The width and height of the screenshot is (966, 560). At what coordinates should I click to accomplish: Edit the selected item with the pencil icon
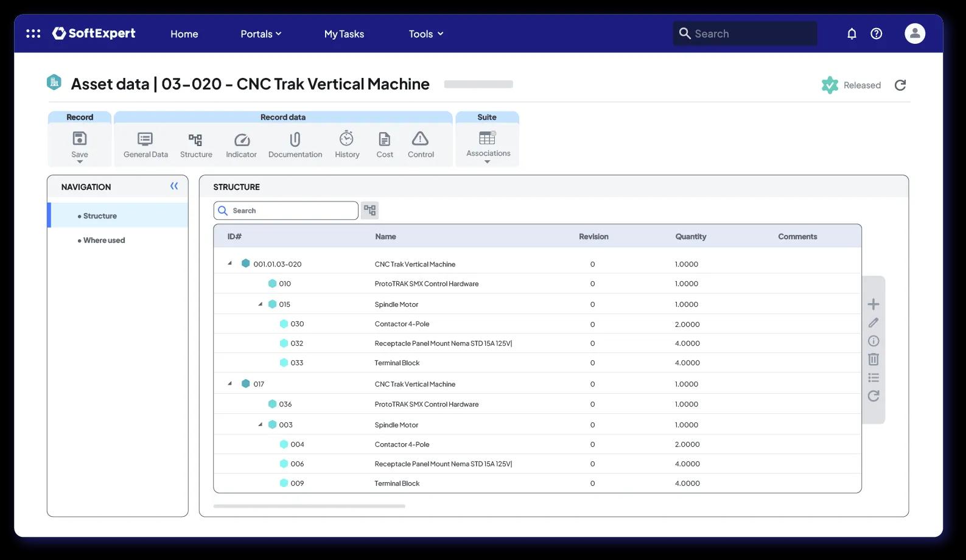(x=873, y=323)
